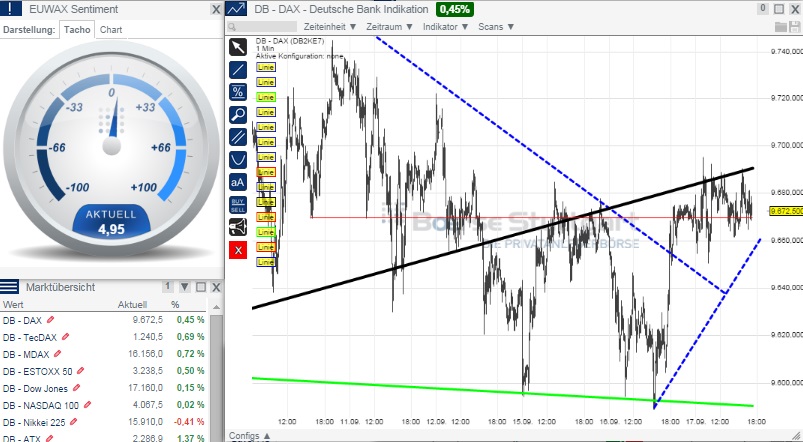
Task: Click in the chart search input field
Action: (x=266, y=27)
